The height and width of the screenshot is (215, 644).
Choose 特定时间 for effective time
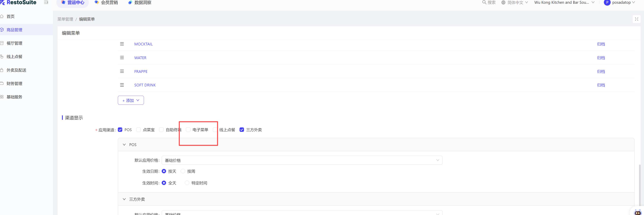[187, 183]
